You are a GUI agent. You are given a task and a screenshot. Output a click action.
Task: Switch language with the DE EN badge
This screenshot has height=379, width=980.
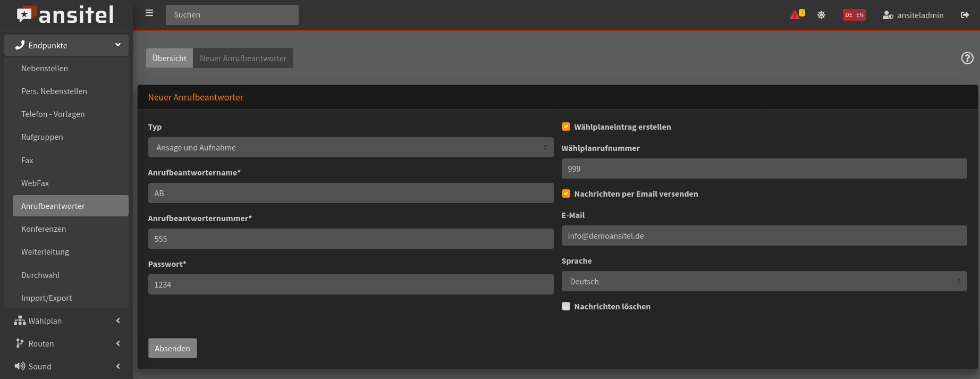click(x=854, y=15)
